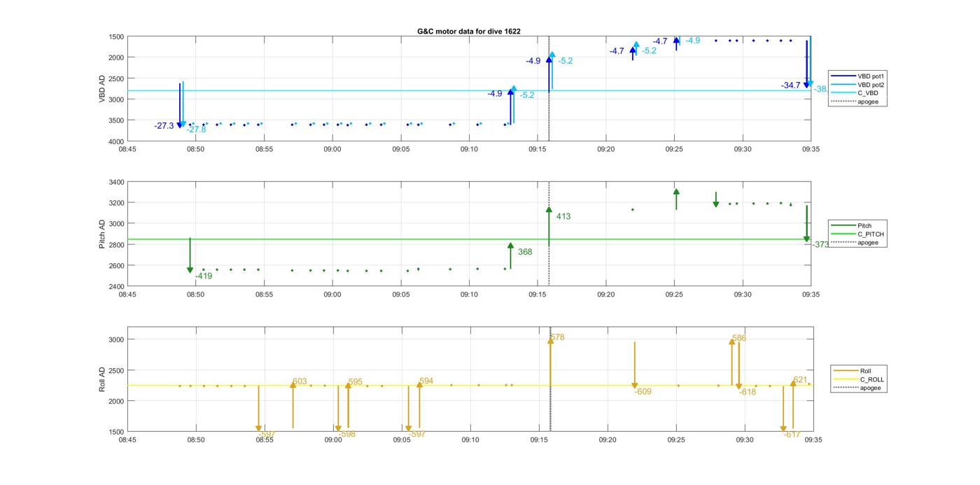The image size is (980, 485).
Task: Click the "09:15" tick under the VBD plot
Action: pyautogui.click(x=538, y=149)
